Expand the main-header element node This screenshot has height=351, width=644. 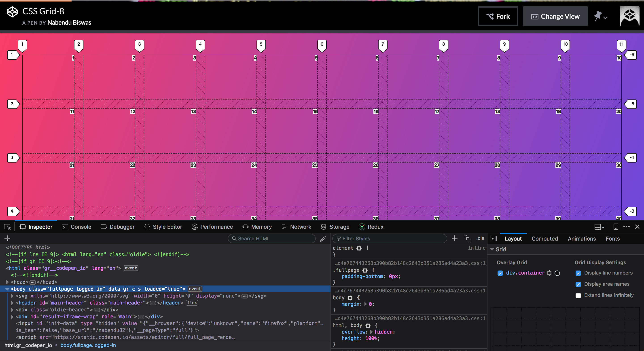[12, 303]
